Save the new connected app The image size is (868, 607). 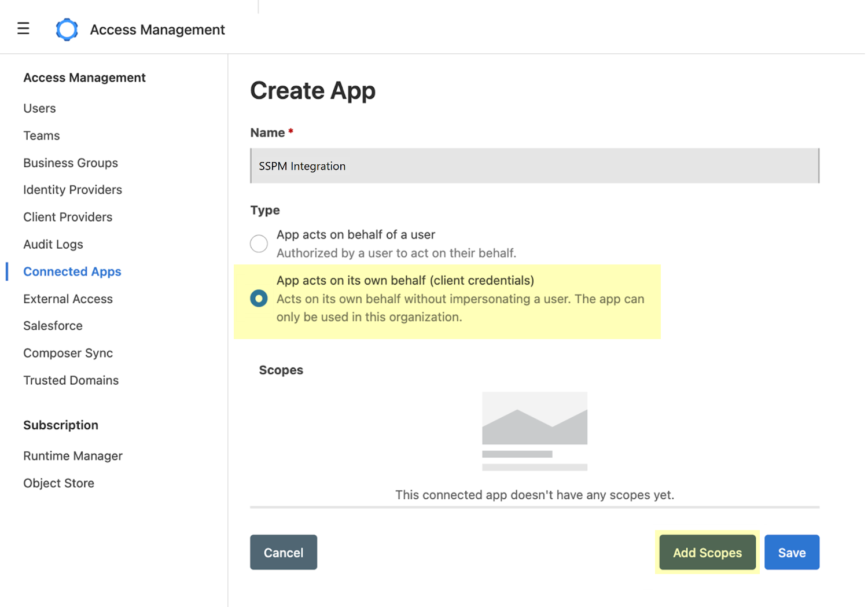point(791,553)
